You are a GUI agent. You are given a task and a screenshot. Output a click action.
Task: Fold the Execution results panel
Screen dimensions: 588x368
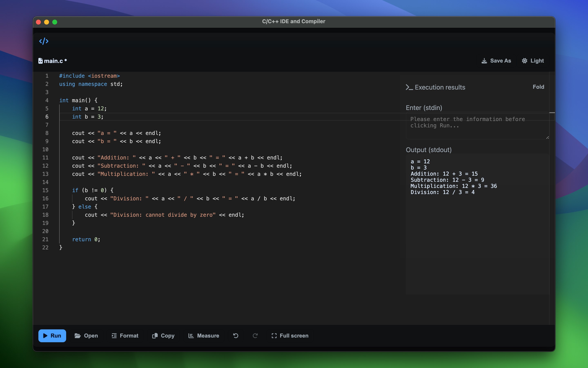coord(538,87)
